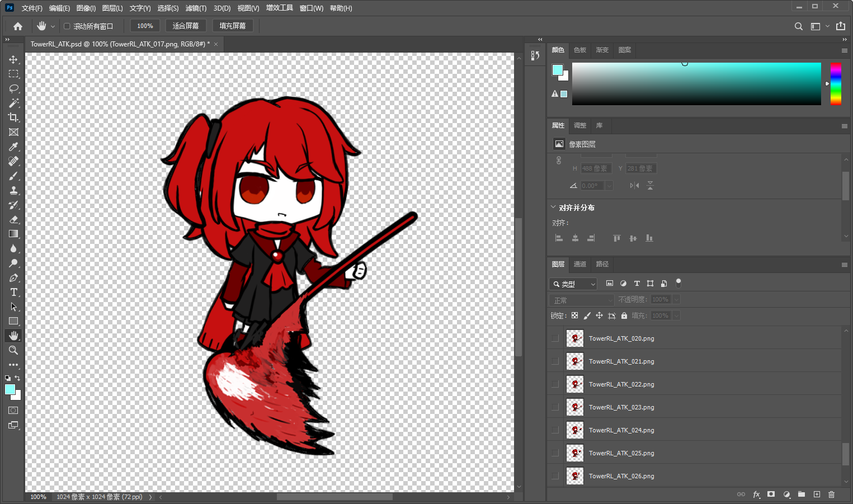Viewport: 853px width, 504px height.
Task: Switch to the Adjustments tab
Action: click(x=580, y=125)
